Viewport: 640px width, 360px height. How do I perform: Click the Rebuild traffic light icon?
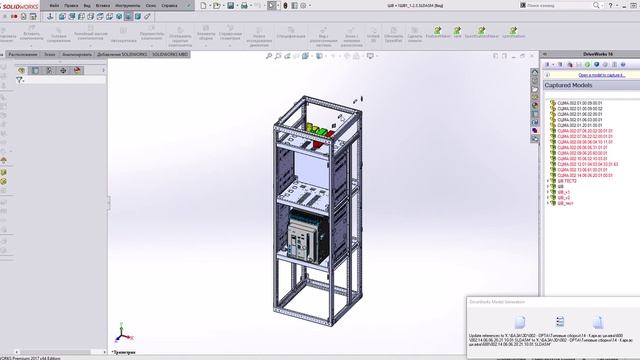285,6
